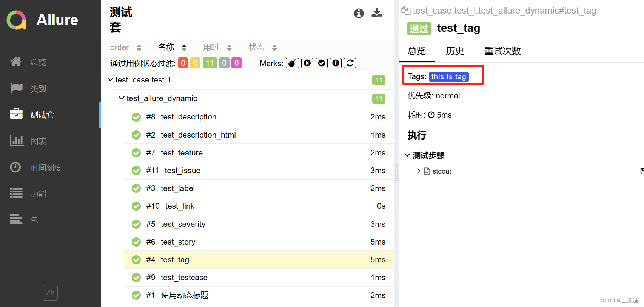The height and width of the screenshot is (307, 644).
Task: Toggle the green passed filter showing 11
Action: click(210, 63)
